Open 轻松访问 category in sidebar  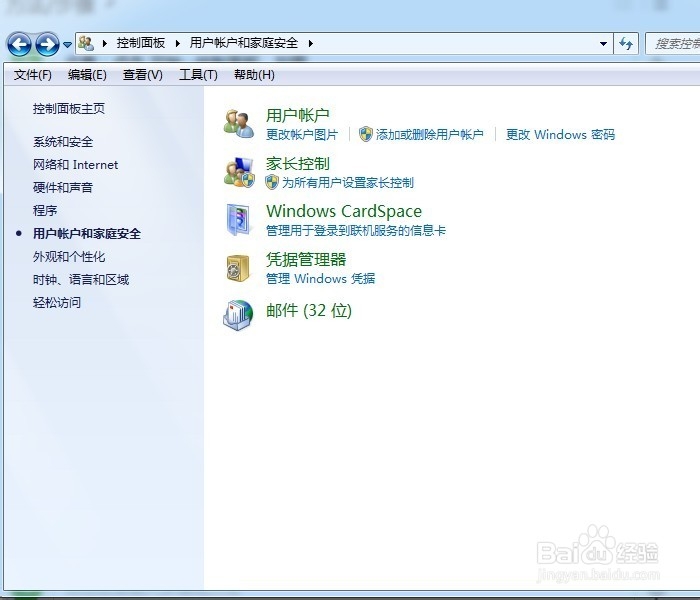(x=57, y=303)
